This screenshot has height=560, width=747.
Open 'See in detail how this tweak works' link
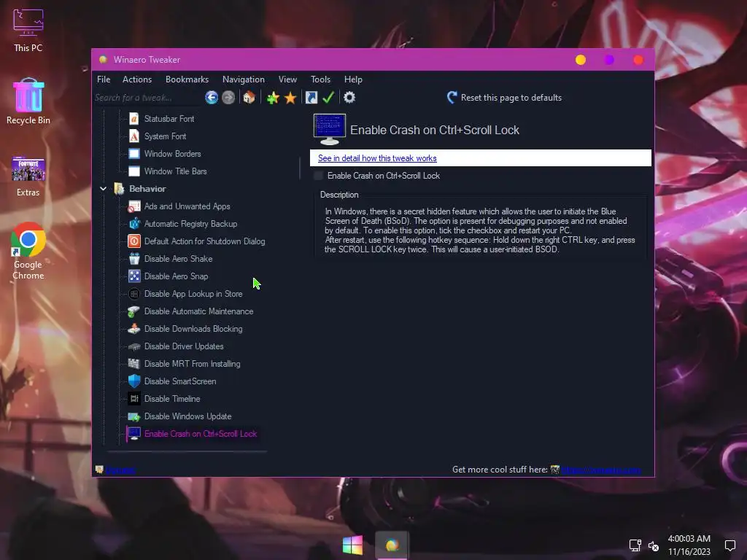click(377, 158)
